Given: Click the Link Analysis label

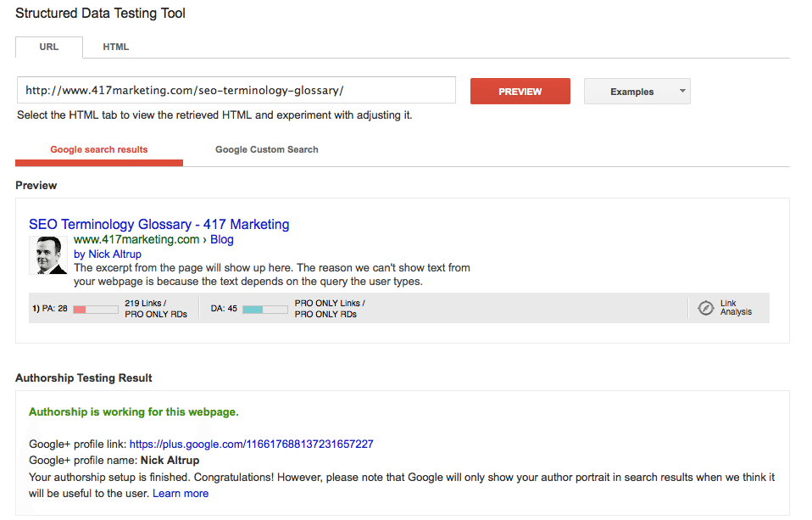Looking at the screenshot, I should tap(736, 307).
